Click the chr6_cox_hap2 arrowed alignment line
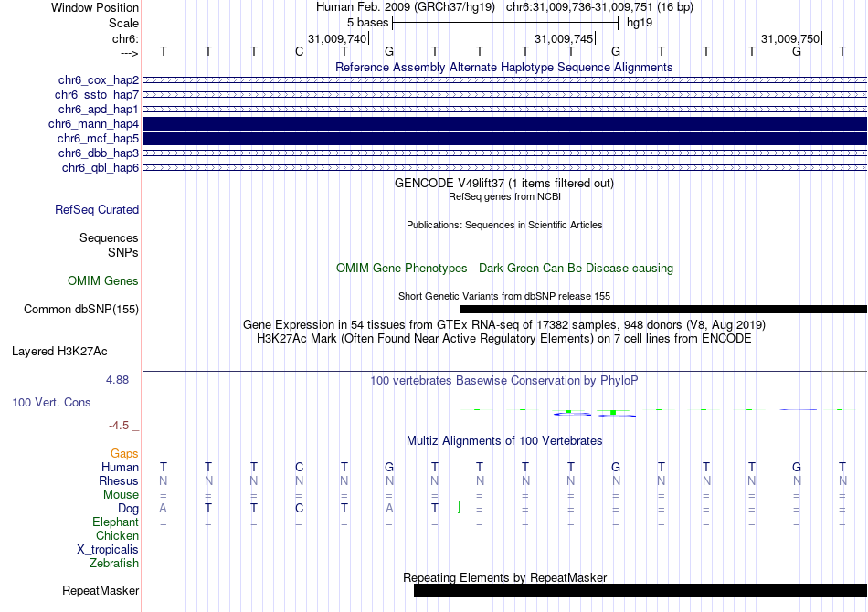Image resolution: width=868 pixels, height=612 pixels. 505,80
